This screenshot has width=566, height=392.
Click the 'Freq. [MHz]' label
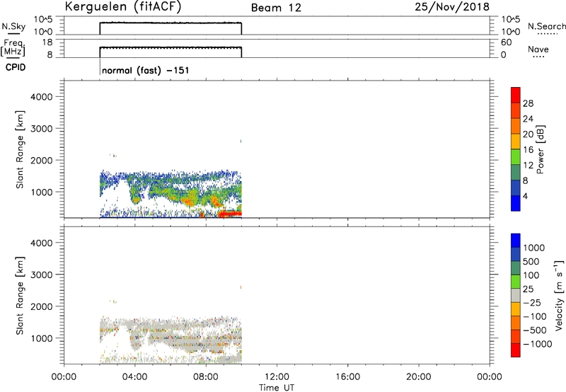13,47
